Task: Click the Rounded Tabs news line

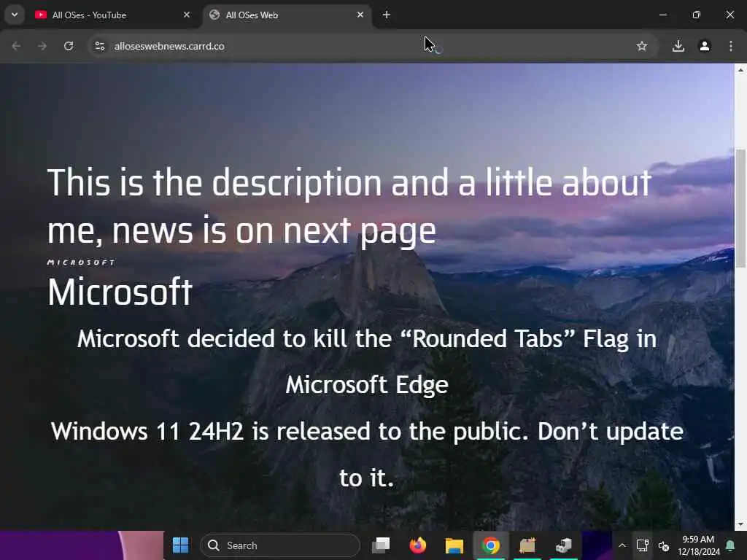Action: 367,362
